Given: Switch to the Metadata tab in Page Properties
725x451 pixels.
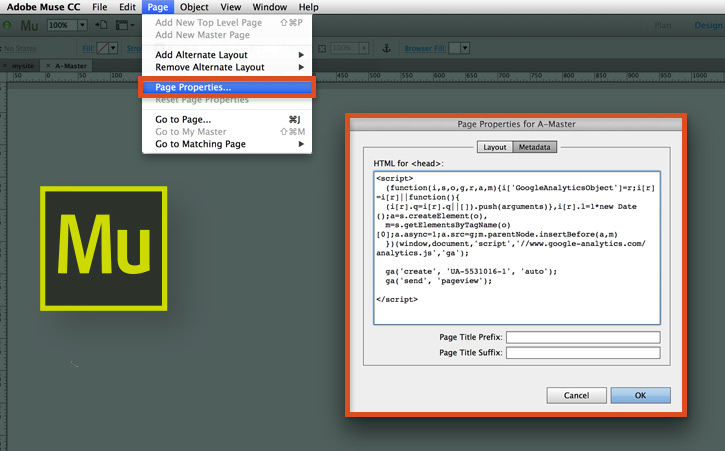Looking at the screenshot, I should 535,147.
